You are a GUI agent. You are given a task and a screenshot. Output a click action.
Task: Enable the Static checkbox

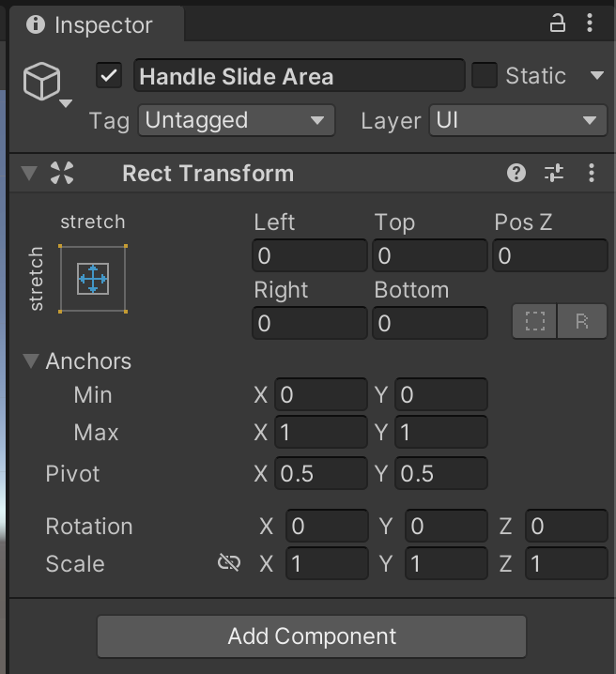[x=485, y=76]
